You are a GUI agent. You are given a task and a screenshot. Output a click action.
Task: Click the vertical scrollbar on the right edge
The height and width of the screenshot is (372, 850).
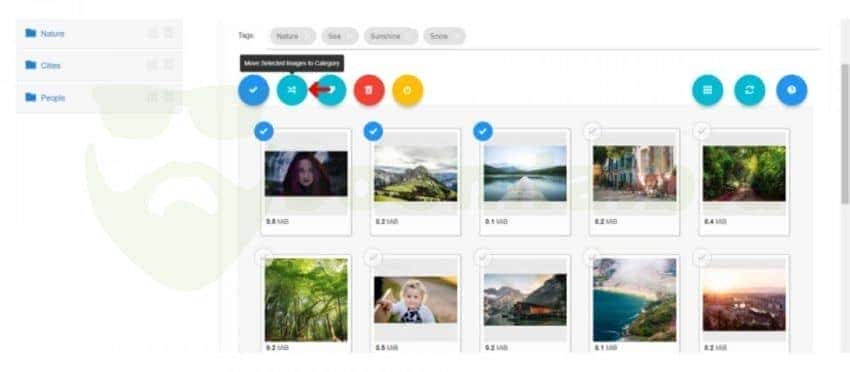pyautogui.click(x=845, y=133)
